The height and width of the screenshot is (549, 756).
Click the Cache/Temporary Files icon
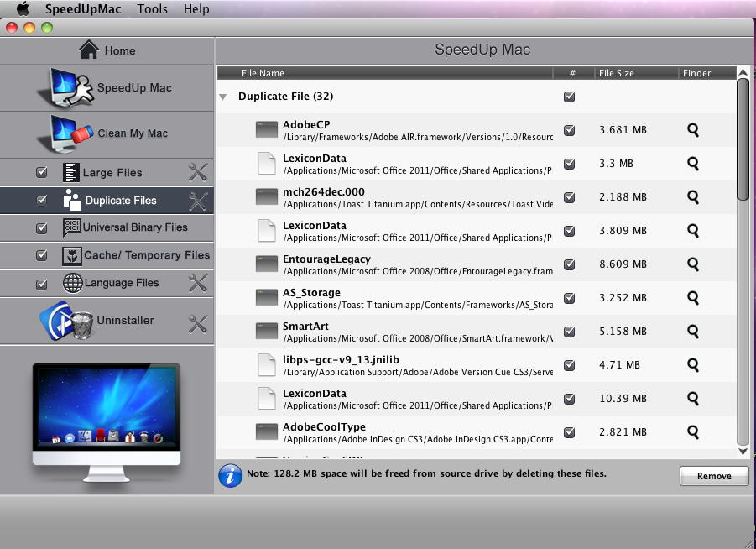click(72, 255)
